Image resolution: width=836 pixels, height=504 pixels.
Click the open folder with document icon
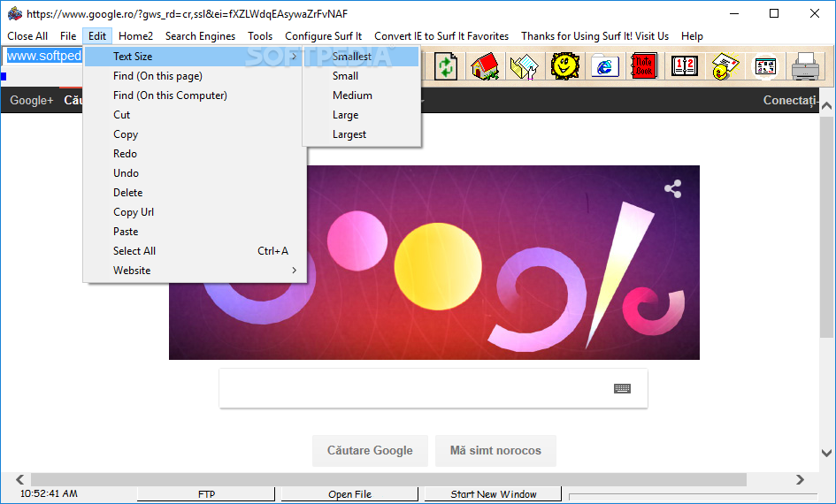[524, 66]
